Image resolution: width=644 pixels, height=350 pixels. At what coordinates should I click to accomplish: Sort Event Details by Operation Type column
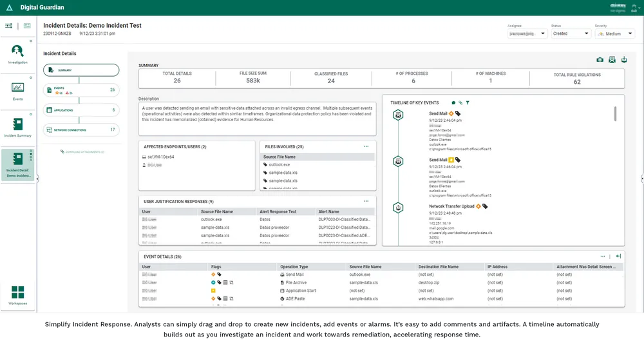294,267
